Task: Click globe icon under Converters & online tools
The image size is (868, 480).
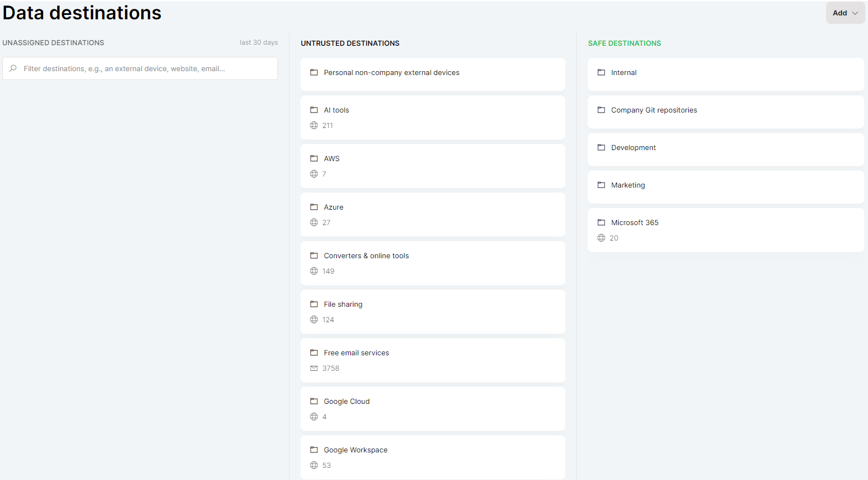Action: 314,271
